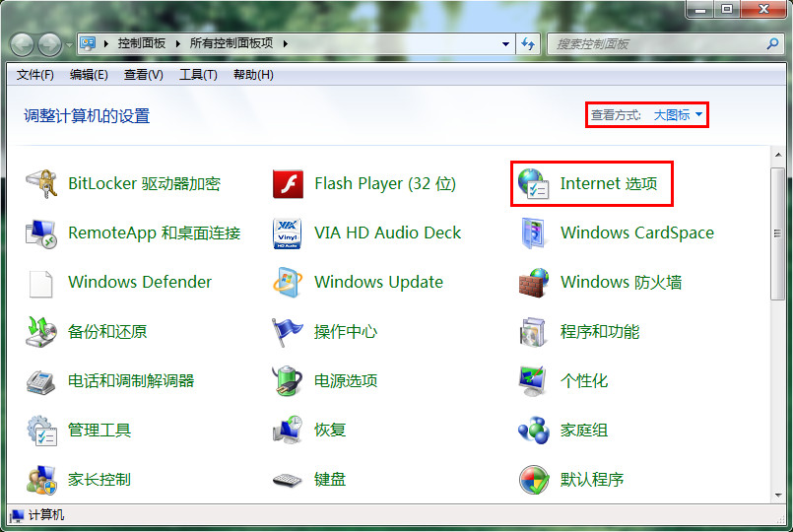Expand the arrow before 控制面板 breadcrumb
The width and height of the screenshot is (793, 532).
106,44
